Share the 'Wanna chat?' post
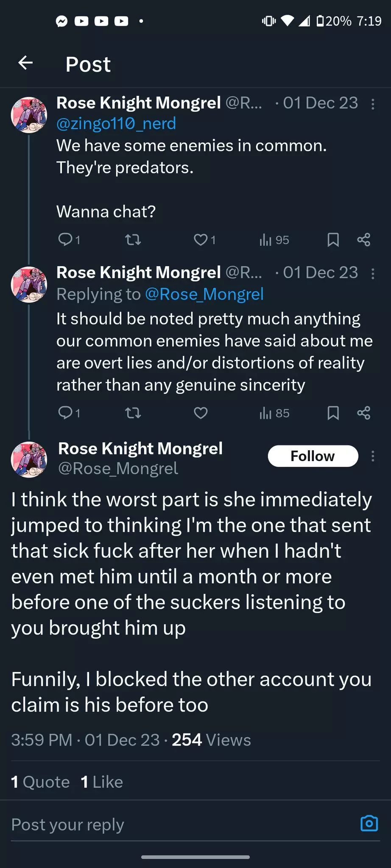 click(363, 240)
